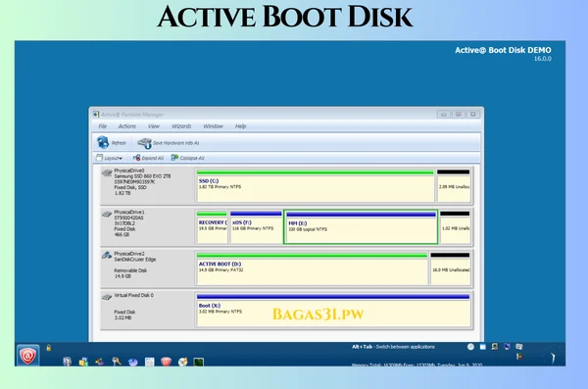Click the SanDisk Cruzer Edge text
Viewport: 588px width, 389px height.
pos(135,260)
